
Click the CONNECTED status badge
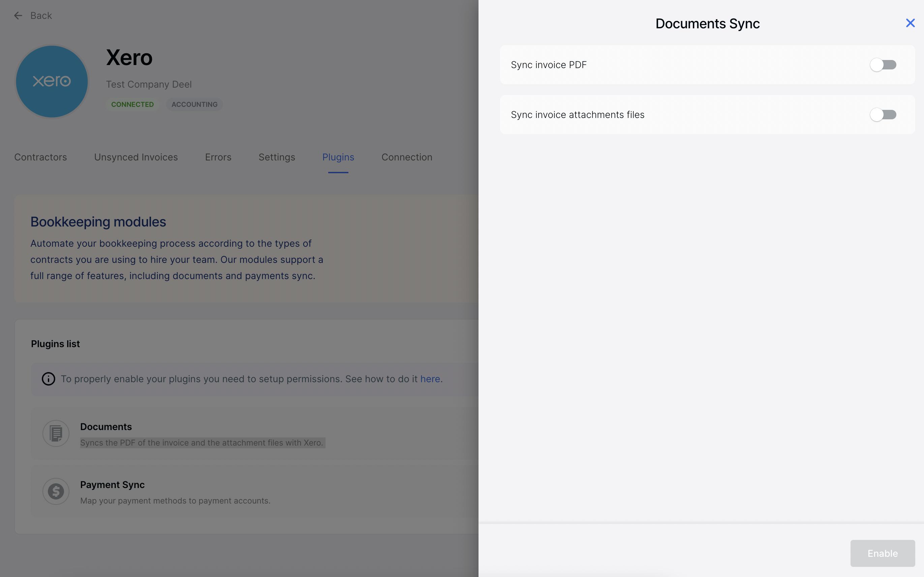pyautogui.click(x=132, y=104)
